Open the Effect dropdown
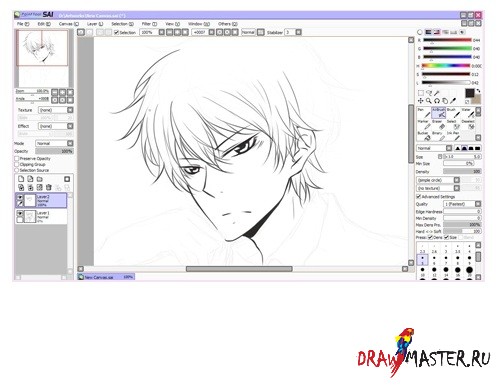This screenshot has width=498, height=385. point(56,126)
